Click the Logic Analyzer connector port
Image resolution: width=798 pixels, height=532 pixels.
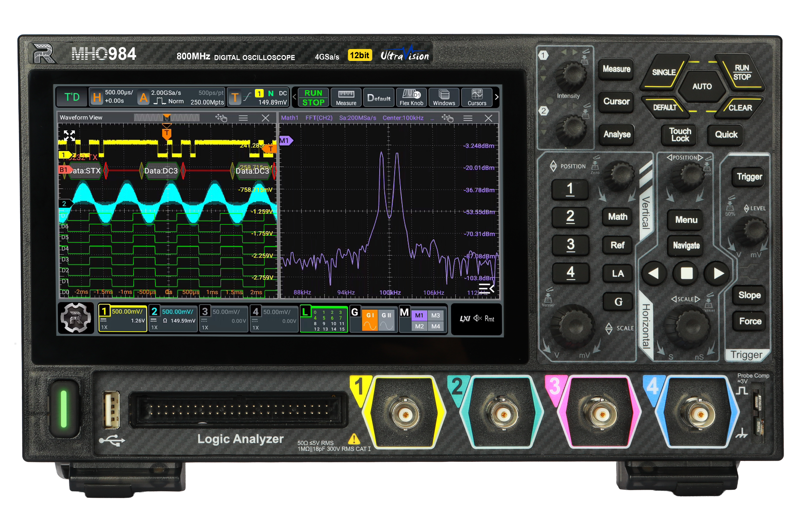tap(238, 410)
